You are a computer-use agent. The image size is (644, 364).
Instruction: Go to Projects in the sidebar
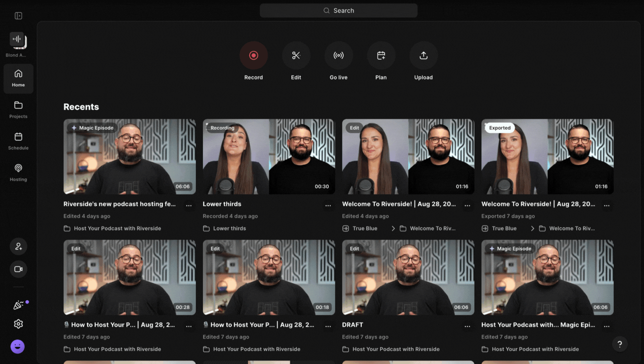18,110
